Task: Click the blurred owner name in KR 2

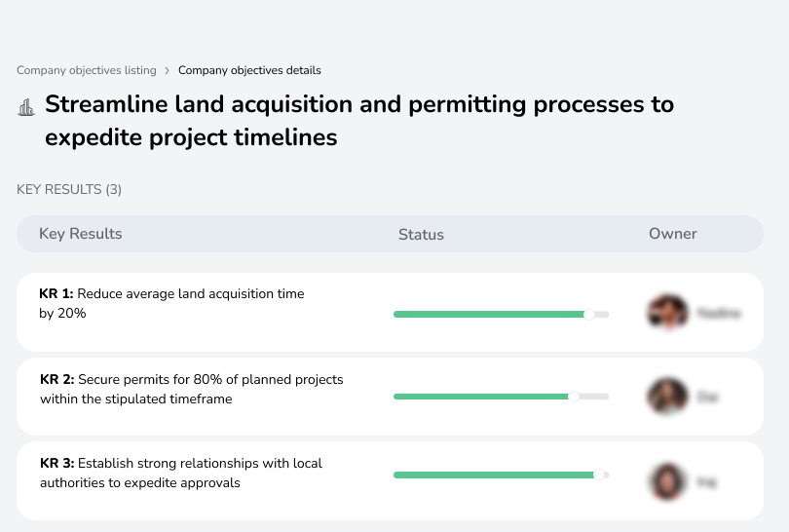Action: tap(707, 398)
